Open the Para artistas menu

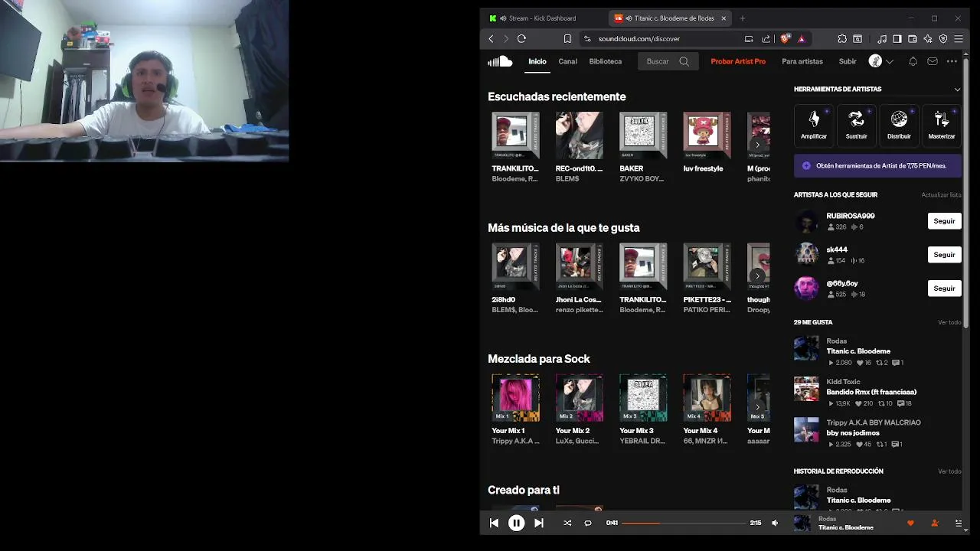[x=802, y=61]
